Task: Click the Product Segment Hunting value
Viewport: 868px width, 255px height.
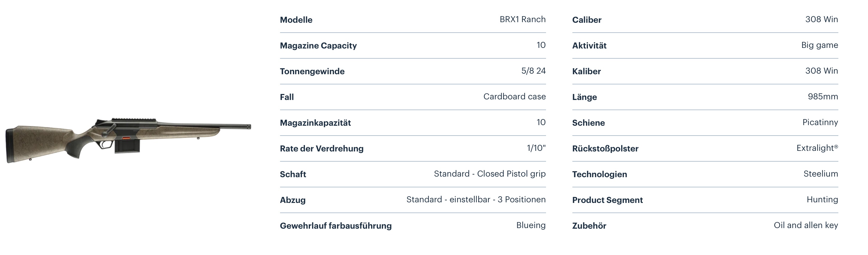Action: pos(822,200)
